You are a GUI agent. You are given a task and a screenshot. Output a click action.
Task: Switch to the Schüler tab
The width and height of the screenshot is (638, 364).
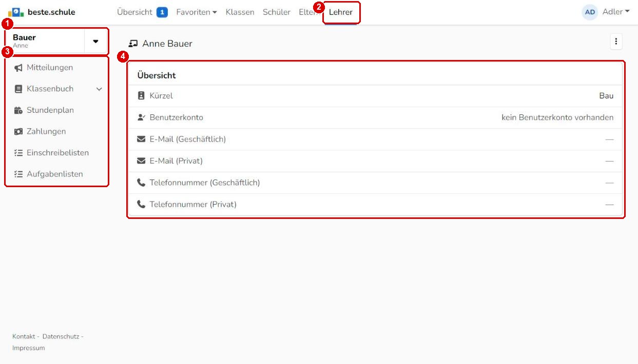point(277,12)
